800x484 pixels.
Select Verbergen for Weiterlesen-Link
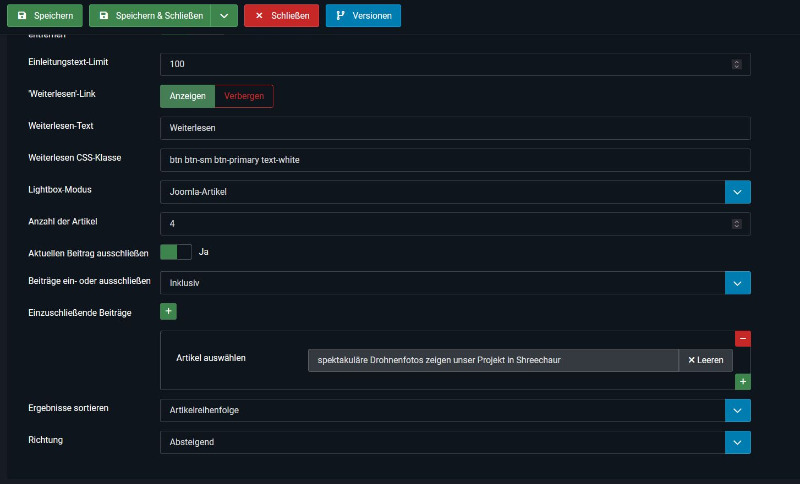click(x=244, y=96)
